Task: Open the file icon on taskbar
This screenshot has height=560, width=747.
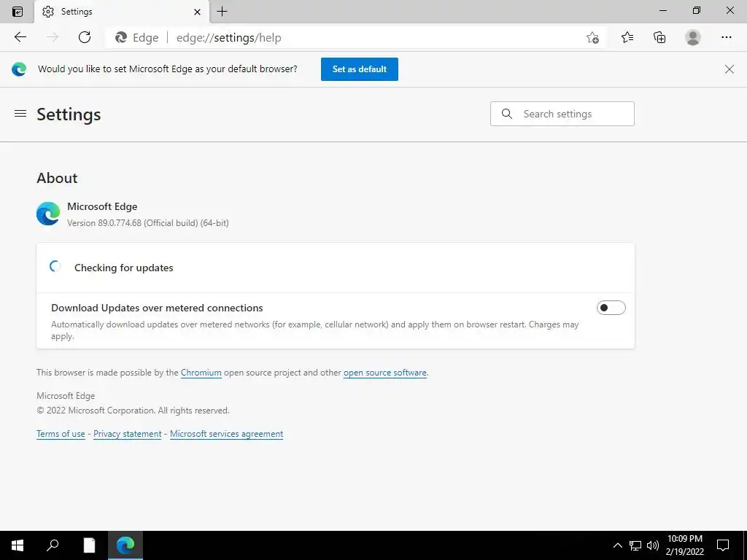Action: point(89,545)
